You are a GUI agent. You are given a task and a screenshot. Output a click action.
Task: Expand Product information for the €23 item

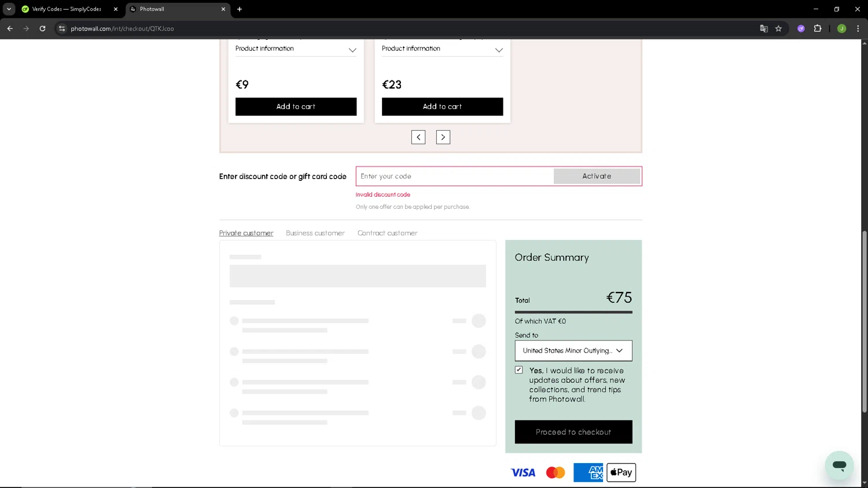[x=442, y=49]
